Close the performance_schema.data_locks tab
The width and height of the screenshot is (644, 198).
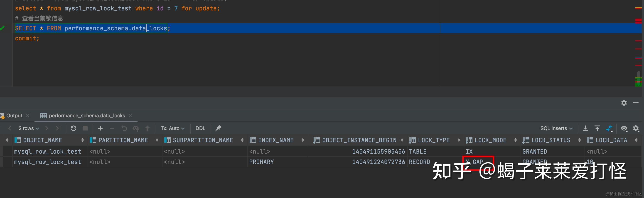[130, 116]
